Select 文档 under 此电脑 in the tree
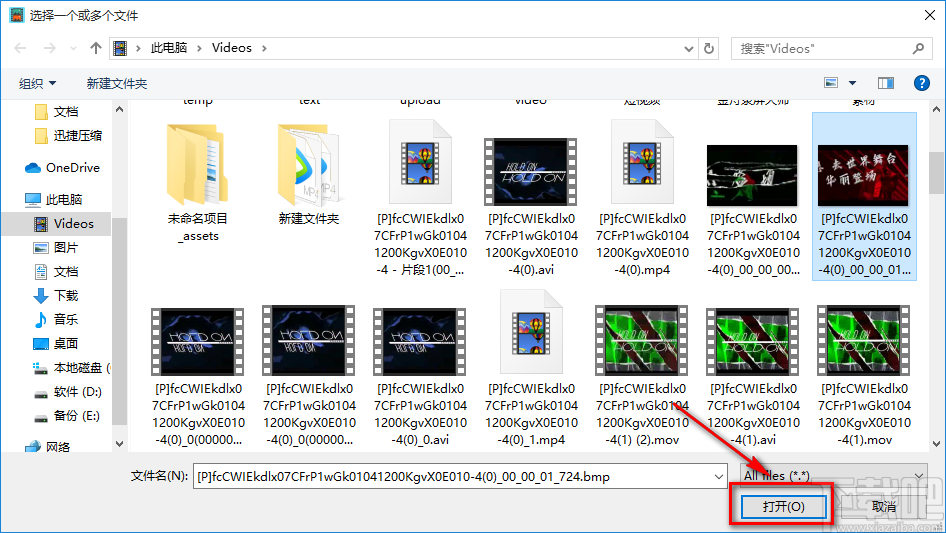 coord(56,272)
